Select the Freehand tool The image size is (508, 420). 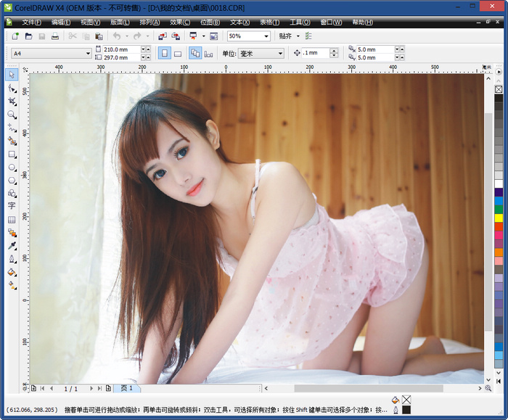(x=12, y=128)
